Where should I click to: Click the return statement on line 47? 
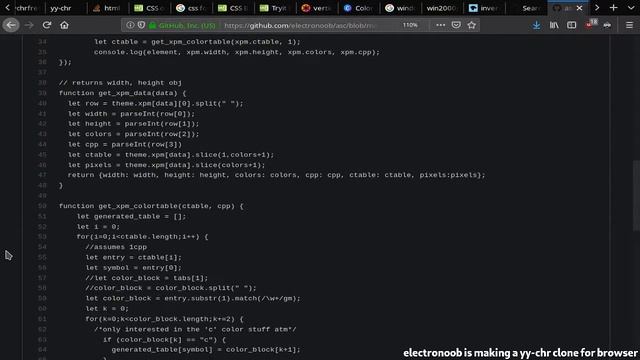276,175
